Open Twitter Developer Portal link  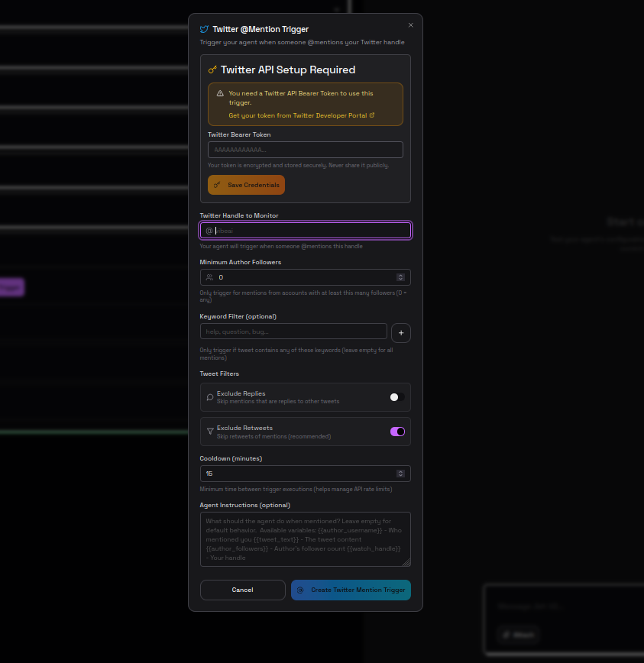(298, 115)
